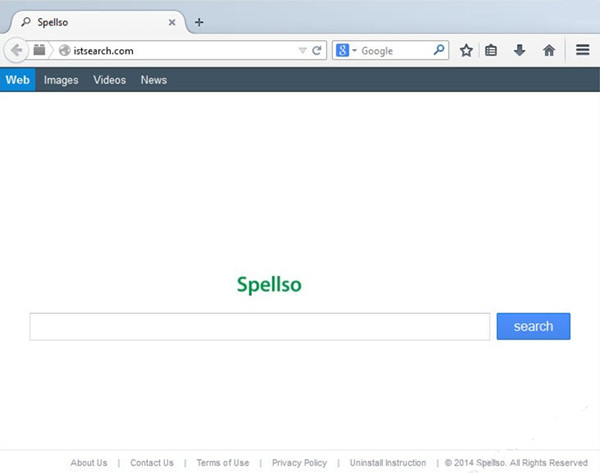
Task: Open the Firefox hamburger menu
Action: 582,50
